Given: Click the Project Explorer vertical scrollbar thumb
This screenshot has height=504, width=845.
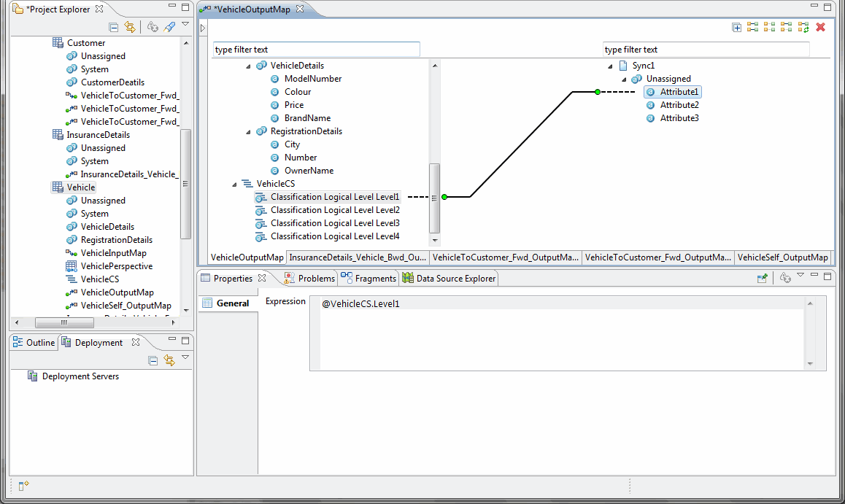Looking at the screenshot, I should pos(185,184).
